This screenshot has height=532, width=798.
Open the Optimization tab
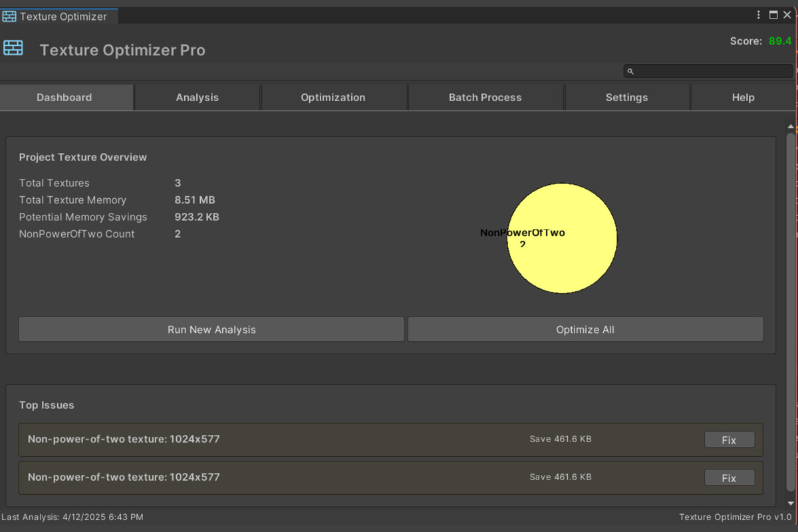tap(332, 97)
